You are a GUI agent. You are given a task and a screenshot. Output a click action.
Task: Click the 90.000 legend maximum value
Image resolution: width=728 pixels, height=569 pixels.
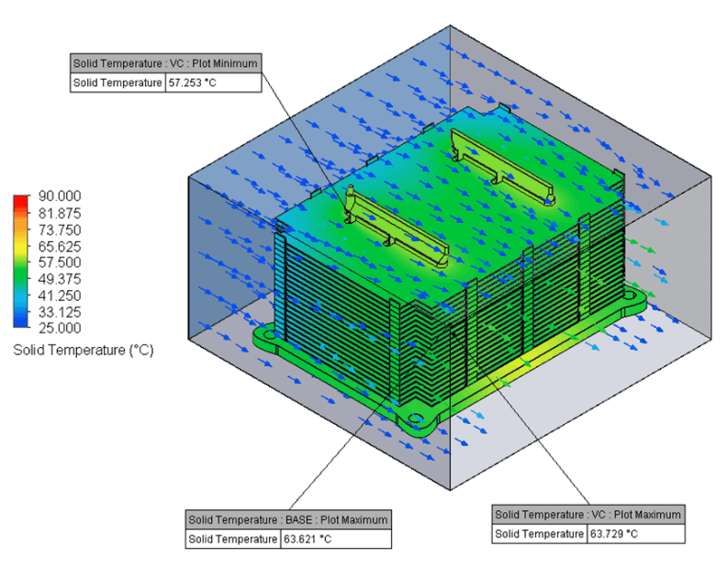tap(60, 196)
